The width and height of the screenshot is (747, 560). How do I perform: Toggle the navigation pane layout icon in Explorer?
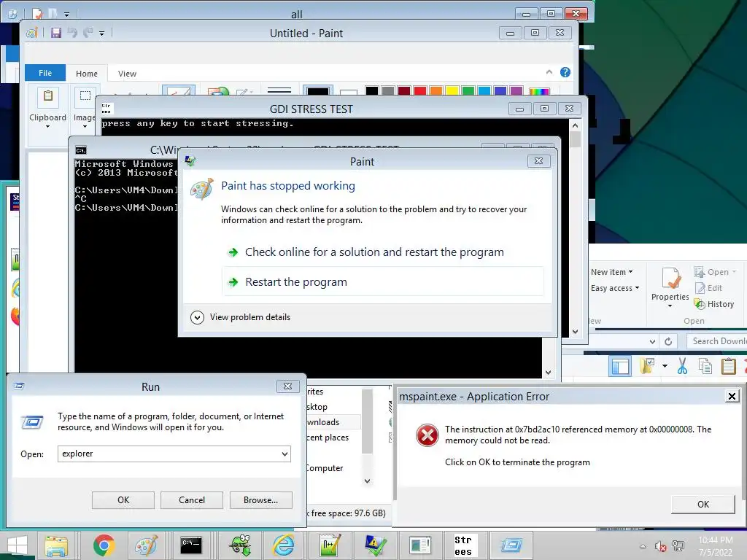coord(620,367)
